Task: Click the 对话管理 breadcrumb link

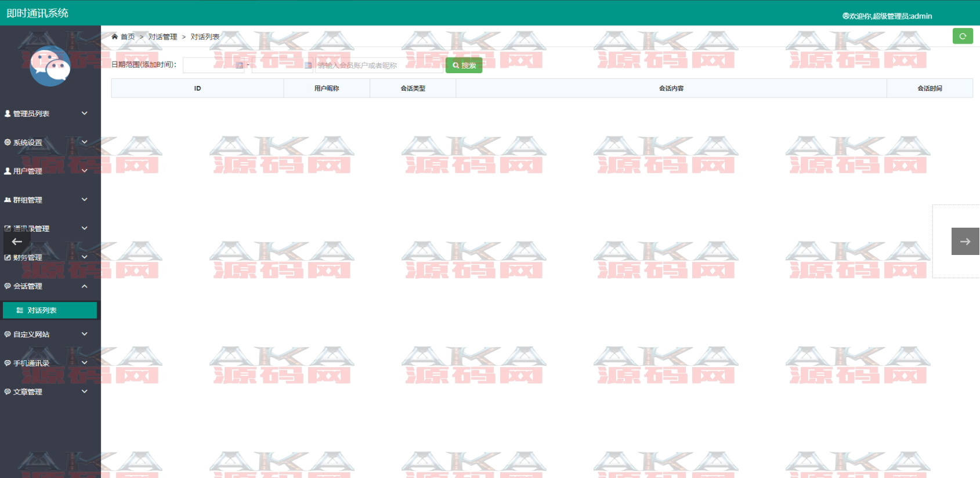Action: point(162,37)
